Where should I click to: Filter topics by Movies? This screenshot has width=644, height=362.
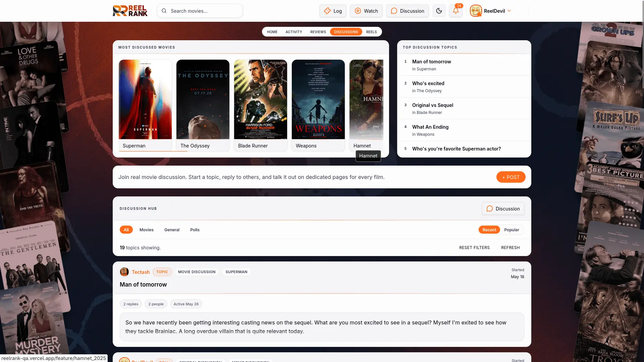click(147, 230)
